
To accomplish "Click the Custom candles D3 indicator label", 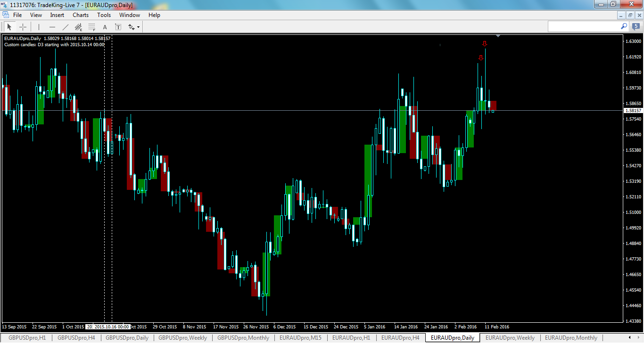I will tap(54, 45).
